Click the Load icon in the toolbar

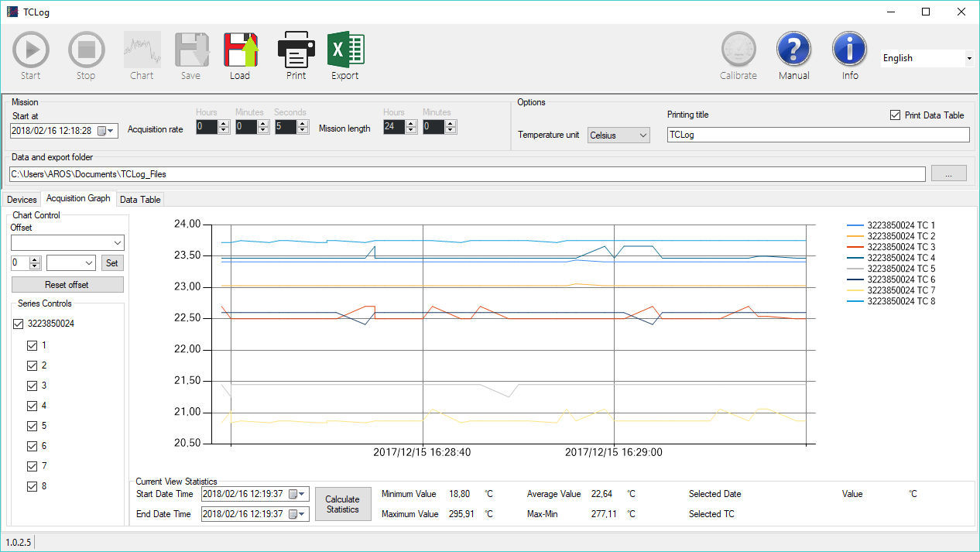coord(240,48)
